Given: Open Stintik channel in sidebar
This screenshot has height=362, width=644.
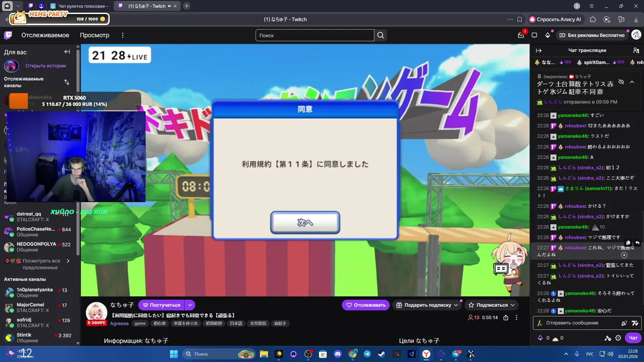Looking at the screenshot, I should click(x=38, y=338).
